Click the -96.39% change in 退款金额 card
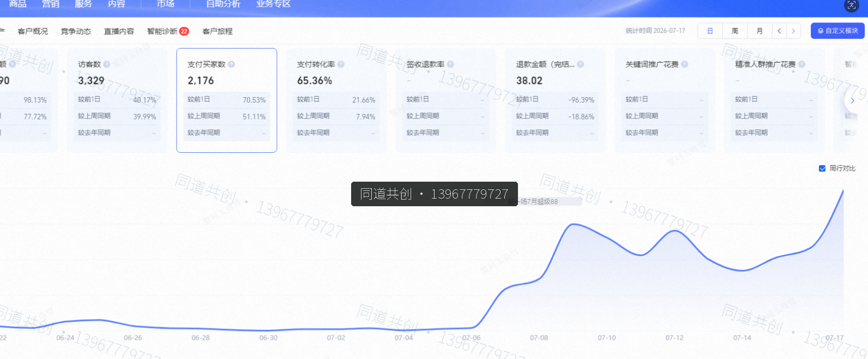The width and height of the screenshot is (868, 359). (x=581, y=100)
